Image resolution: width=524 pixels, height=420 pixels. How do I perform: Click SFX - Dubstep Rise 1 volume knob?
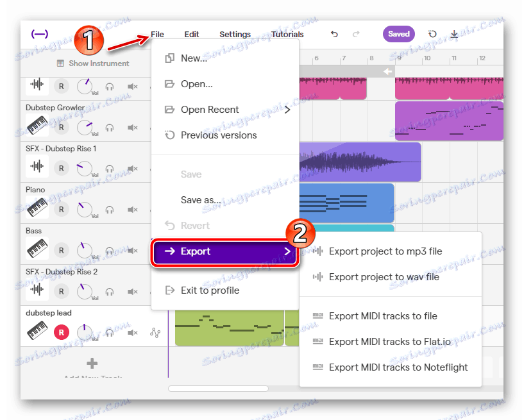[84, 169]
